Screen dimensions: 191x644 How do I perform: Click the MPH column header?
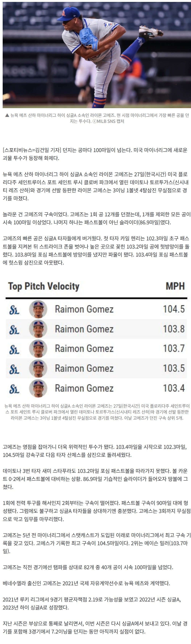click(x=175, y=286)
